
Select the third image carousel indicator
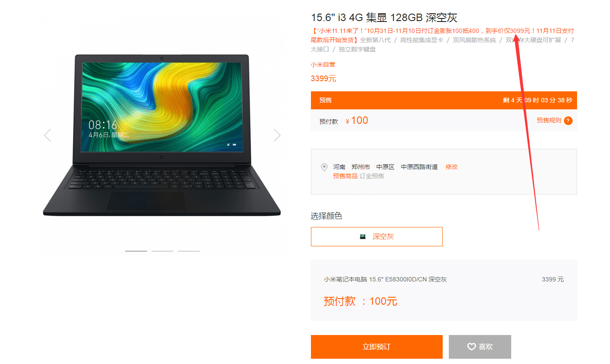[189, 251]
